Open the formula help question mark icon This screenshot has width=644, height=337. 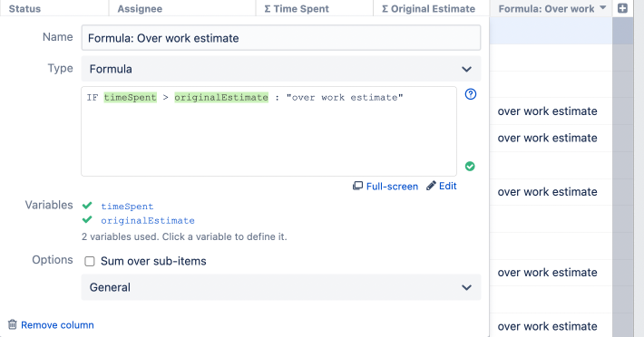point(470,94)
